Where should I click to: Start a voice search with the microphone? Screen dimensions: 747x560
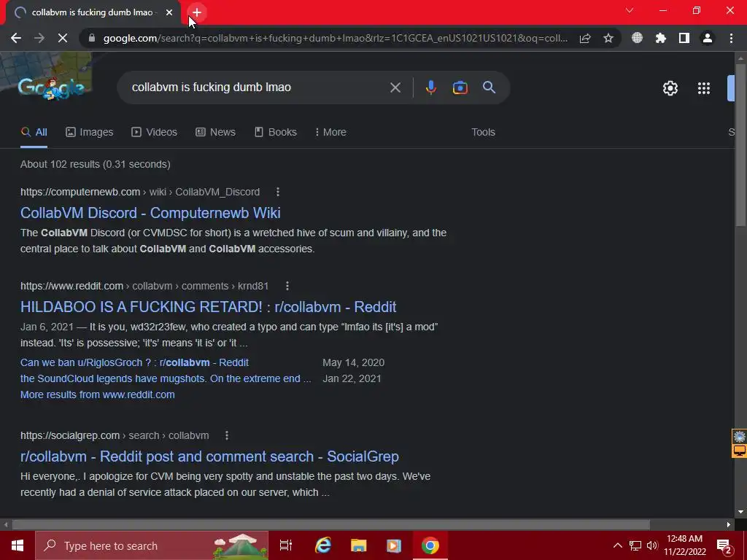431,87
